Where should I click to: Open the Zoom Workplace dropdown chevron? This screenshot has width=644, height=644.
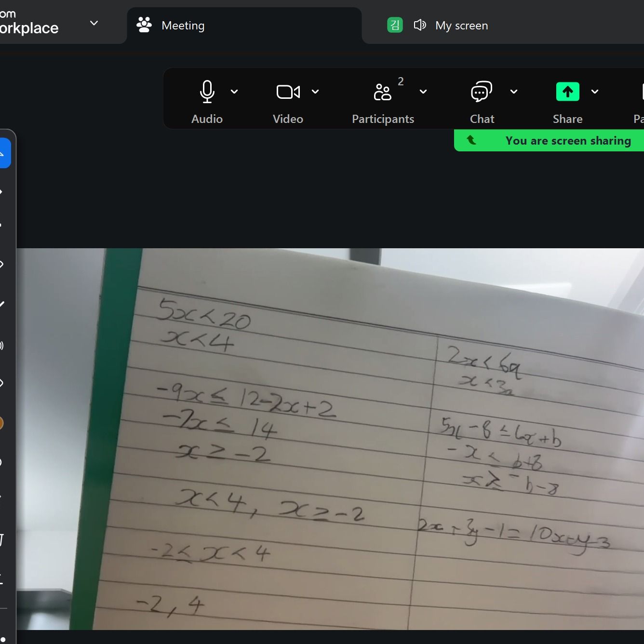point(94,23)
